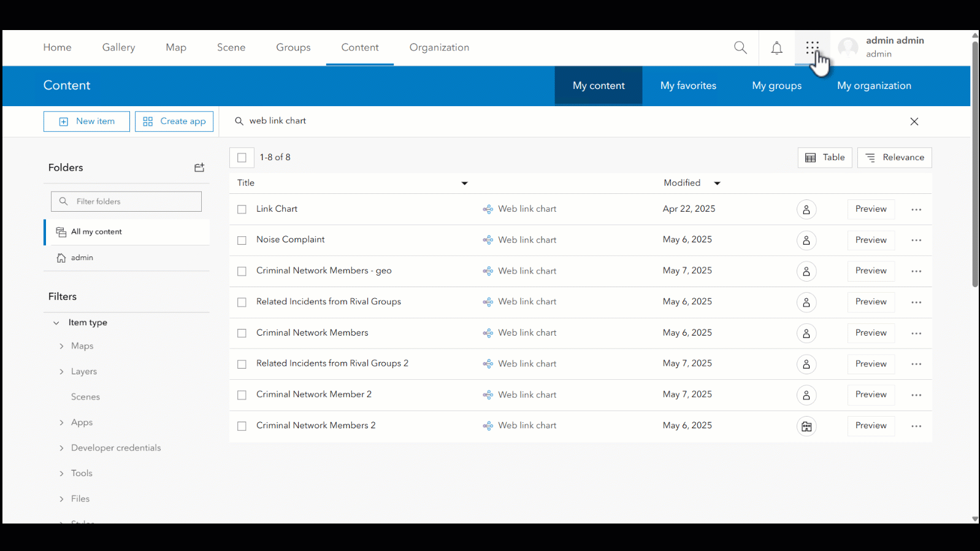Expand the Layers filter category
This screenshot has height=551, width=980.
click(61, 372)
